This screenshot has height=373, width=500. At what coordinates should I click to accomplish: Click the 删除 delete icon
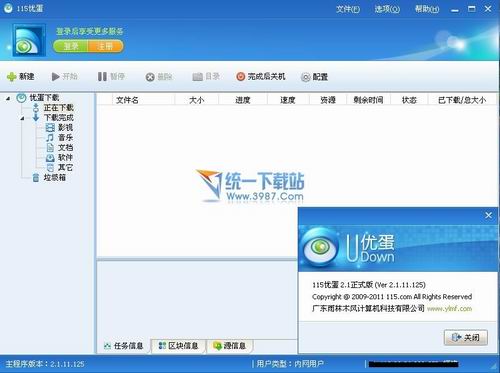coord(150,77)
